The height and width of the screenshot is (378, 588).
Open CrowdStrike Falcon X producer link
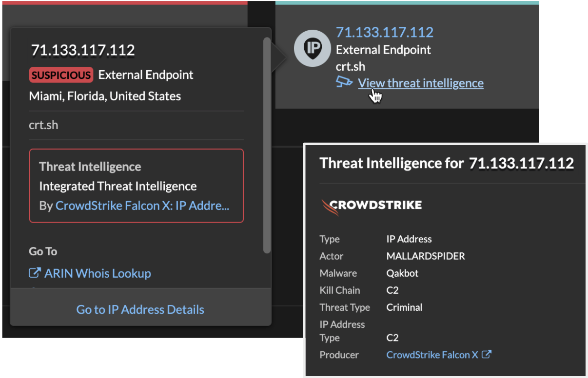[x=432, y=355]
